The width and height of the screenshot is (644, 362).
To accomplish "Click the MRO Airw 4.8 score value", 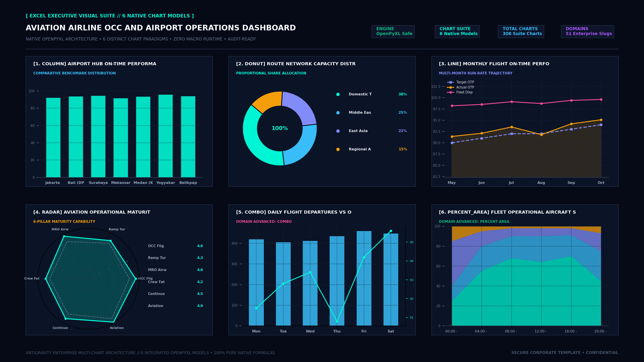I will click(200, 270).
